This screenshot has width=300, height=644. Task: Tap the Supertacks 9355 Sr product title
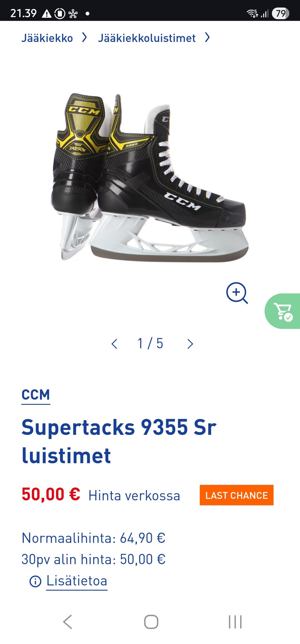(x=119, y=441)
